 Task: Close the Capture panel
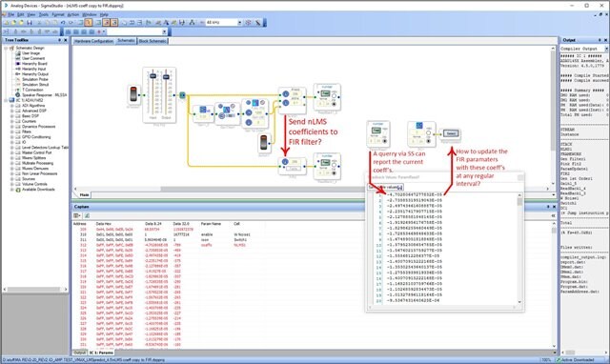(x=554, y=207)
